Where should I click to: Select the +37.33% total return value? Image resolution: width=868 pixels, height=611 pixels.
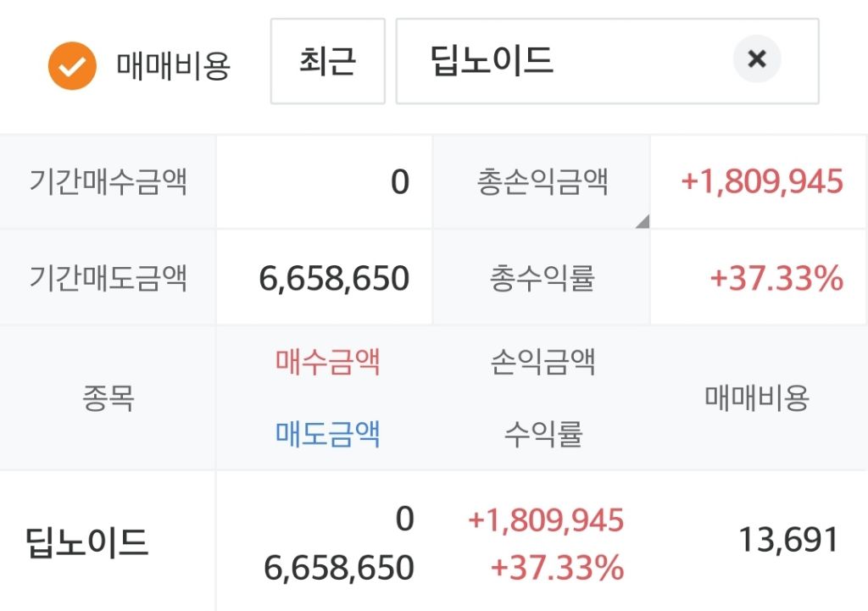[x=776, y=278]
